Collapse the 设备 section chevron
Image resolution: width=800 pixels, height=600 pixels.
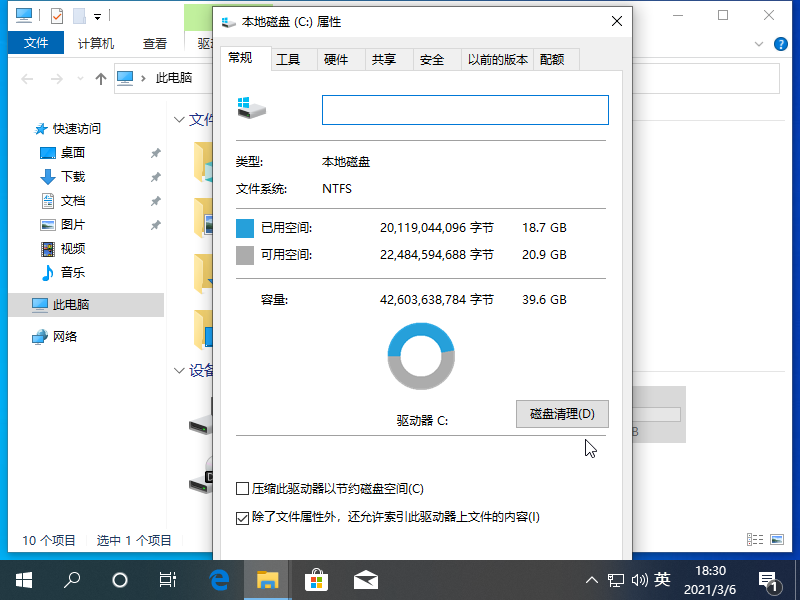coord(179,370)
